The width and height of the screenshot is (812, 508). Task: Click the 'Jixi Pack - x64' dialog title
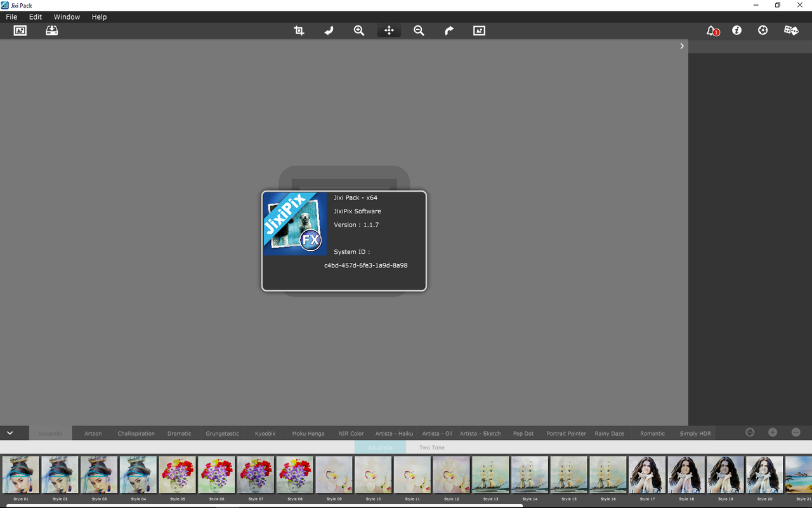pos(356,198)
